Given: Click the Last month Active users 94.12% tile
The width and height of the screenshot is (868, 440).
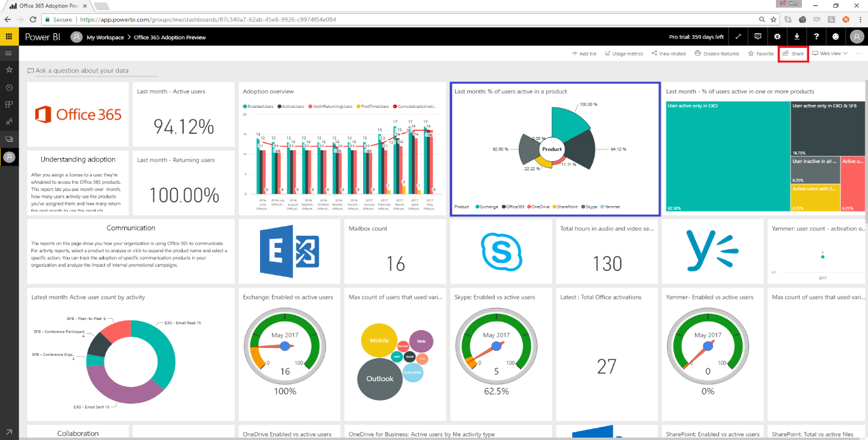Looking at the screenshot, I should point(184,115).
